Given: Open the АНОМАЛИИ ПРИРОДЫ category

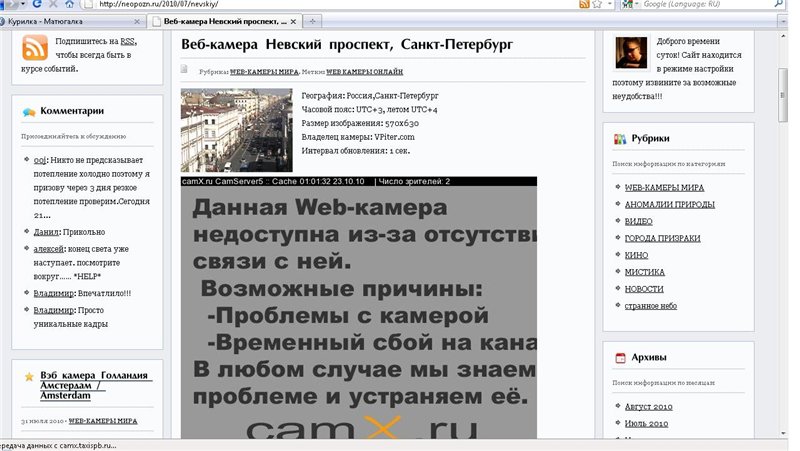Looking at the screenshot, I should pyautogui.click(x=670, y=205).
